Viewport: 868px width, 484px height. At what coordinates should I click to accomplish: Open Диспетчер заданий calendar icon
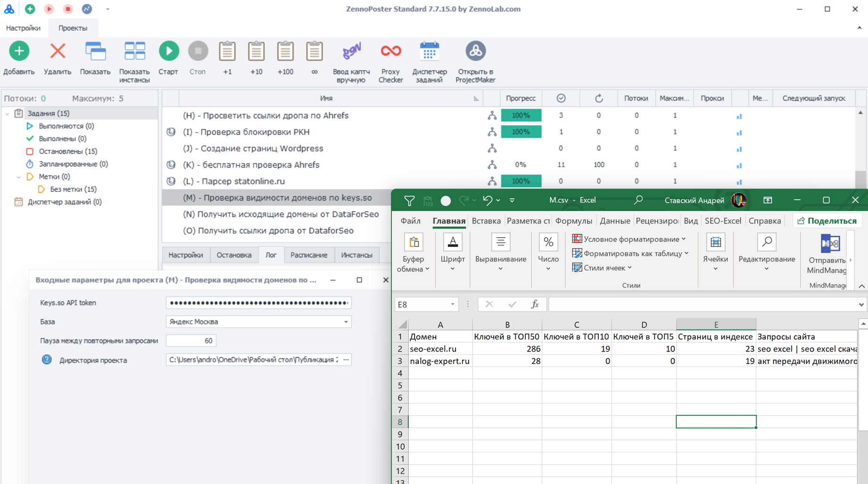coord(429,51)
